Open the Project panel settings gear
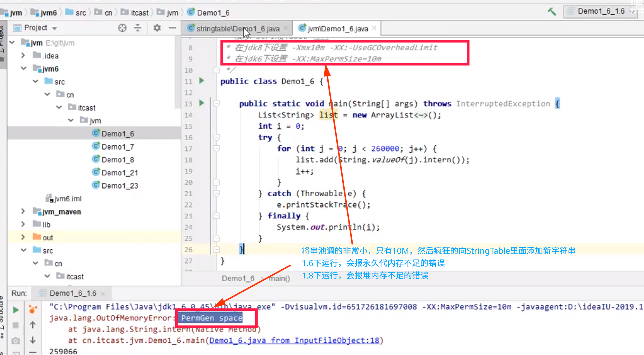This screenshot has width=644, height=355. (157, 28)
